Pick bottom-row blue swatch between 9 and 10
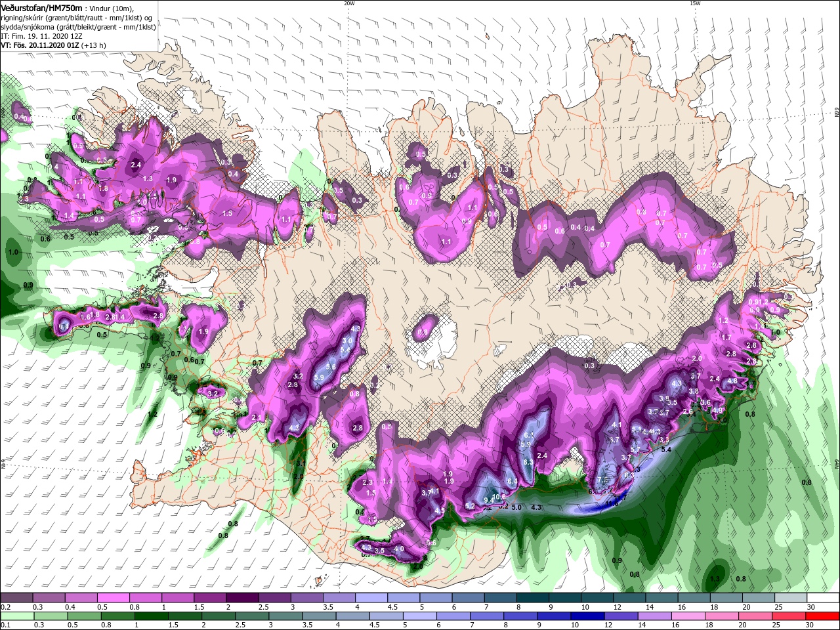Screen dimensions: 840x630 [x=554, y=616]
